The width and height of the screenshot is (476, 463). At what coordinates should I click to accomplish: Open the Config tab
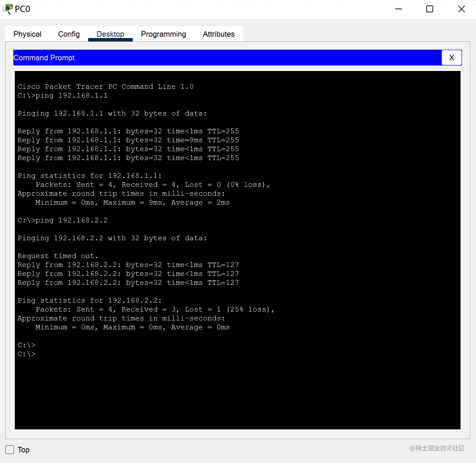point(69,34)
